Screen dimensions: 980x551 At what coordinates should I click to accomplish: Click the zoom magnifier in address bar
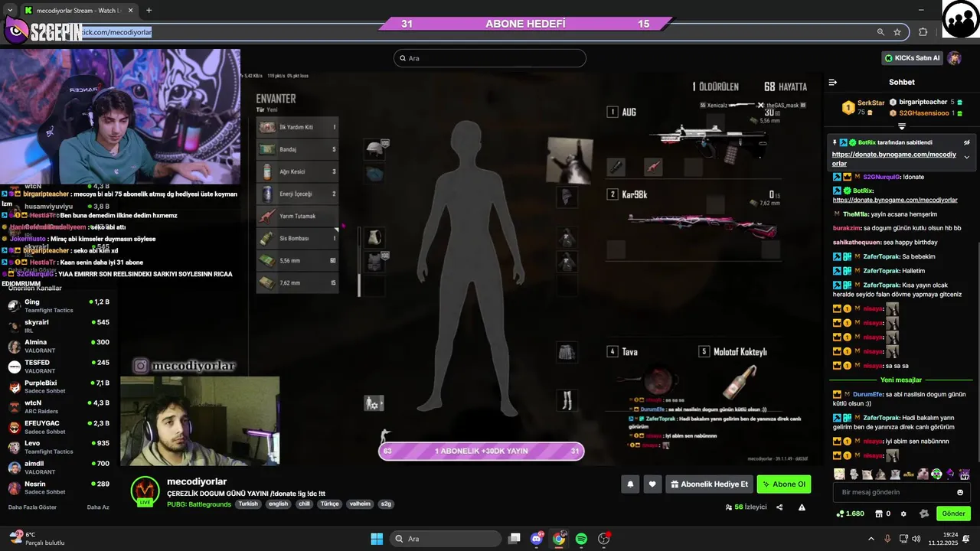(880, 32)
